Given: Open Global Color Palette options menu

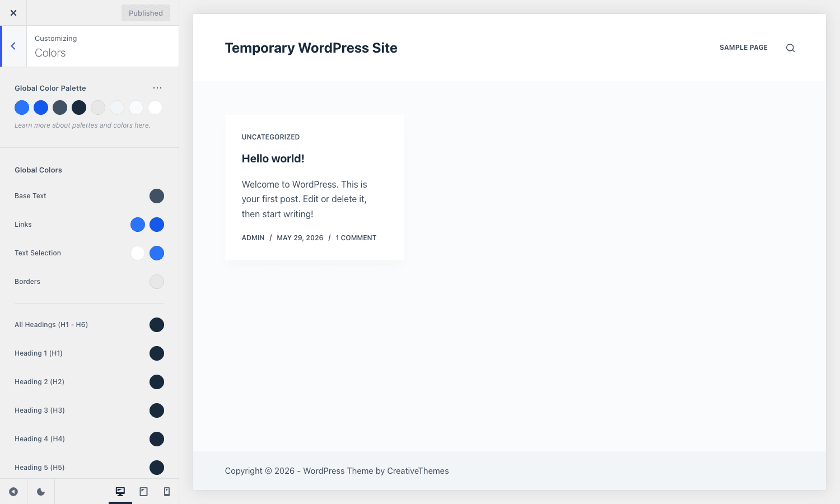Looking at the screenshot, I should [x=157, y=88].
